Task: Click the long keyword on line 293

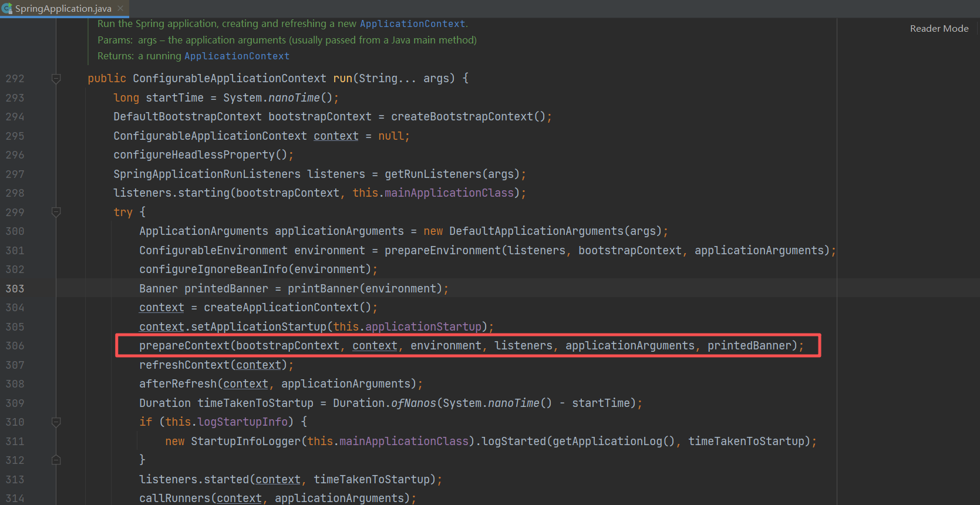Action: [x=126, y=97]
